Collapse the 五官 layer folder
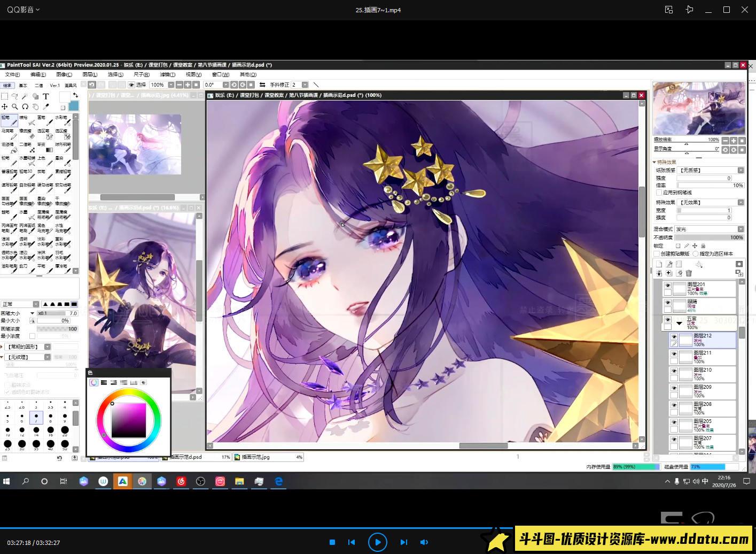Viewport: 756px width, 554px height. click(x=679, y=324)
